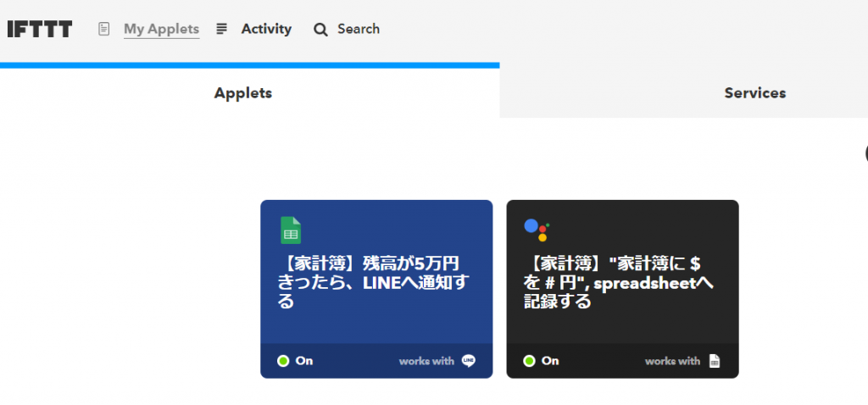
Task: Open My Applets link
Action: (161, 29)
